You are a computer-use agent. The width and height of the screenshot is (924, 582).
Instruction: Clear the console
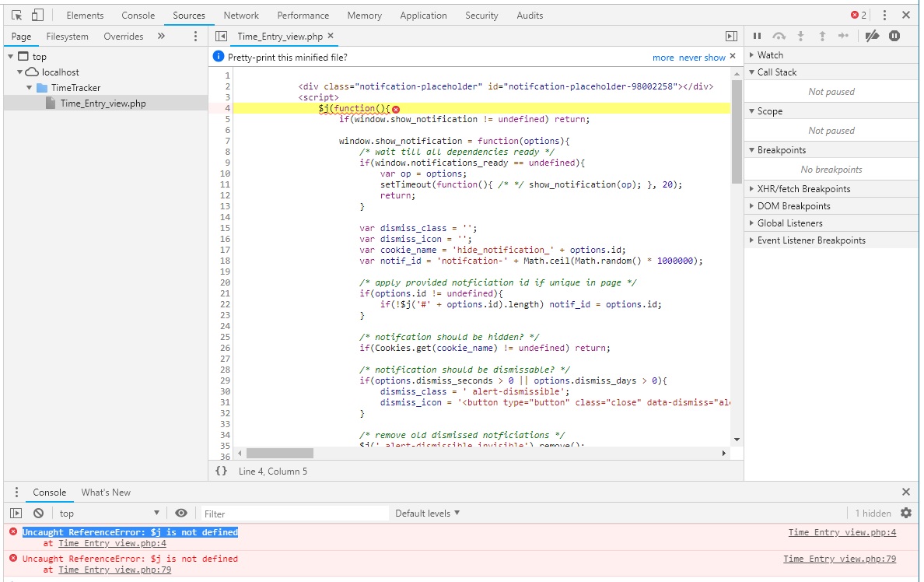point(38,514)
